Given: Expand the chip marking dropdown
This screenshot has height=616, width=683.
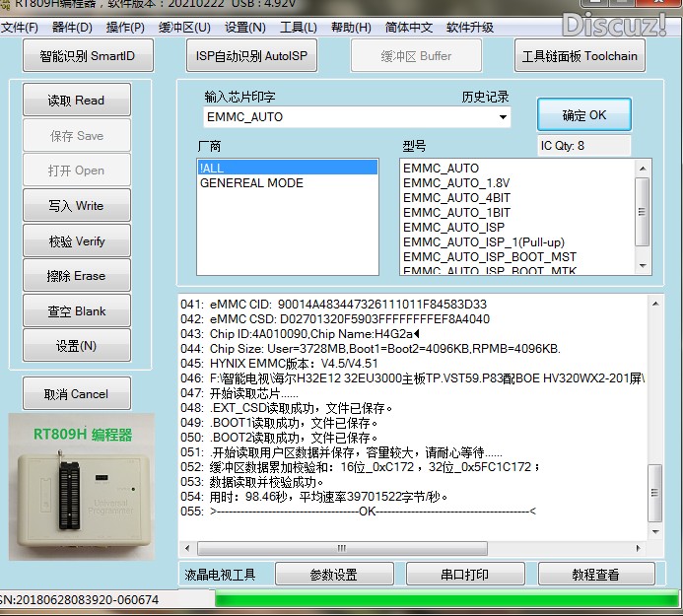Looking at the screenshot, I should coord(504,117).
